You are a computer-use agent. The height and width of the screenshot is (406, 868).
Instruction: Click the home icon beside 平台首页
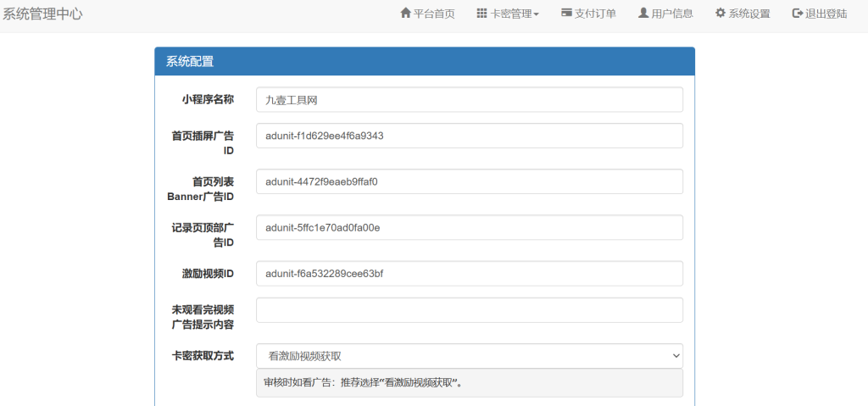pyautogui.click(x=405, y=14)
